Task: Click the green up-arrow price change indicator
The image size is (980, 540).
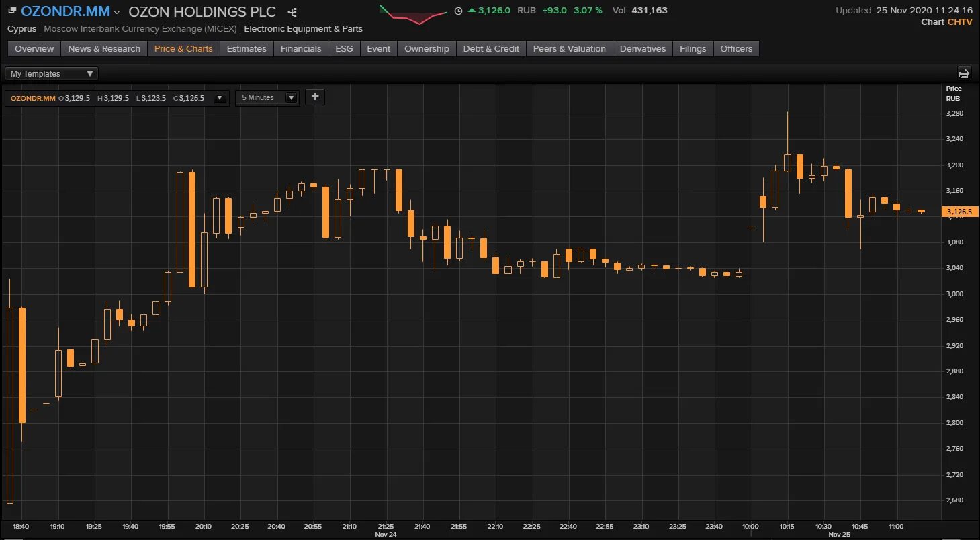Action: pos(472,11)
